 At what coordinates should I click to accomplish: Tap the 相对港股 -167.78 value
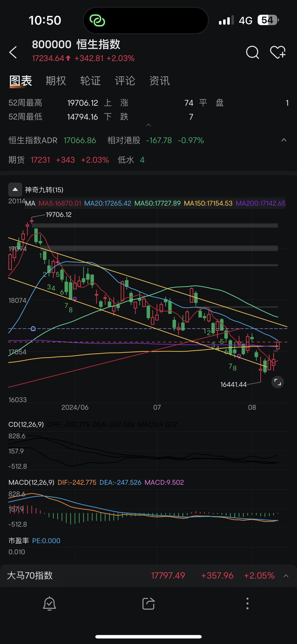pyautogui.click(x=159, y=140)
